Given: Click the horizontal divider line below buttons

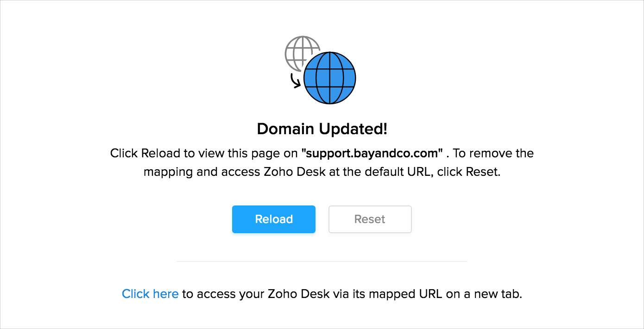Looking at the screenshot, I should (x=322, y=261).
